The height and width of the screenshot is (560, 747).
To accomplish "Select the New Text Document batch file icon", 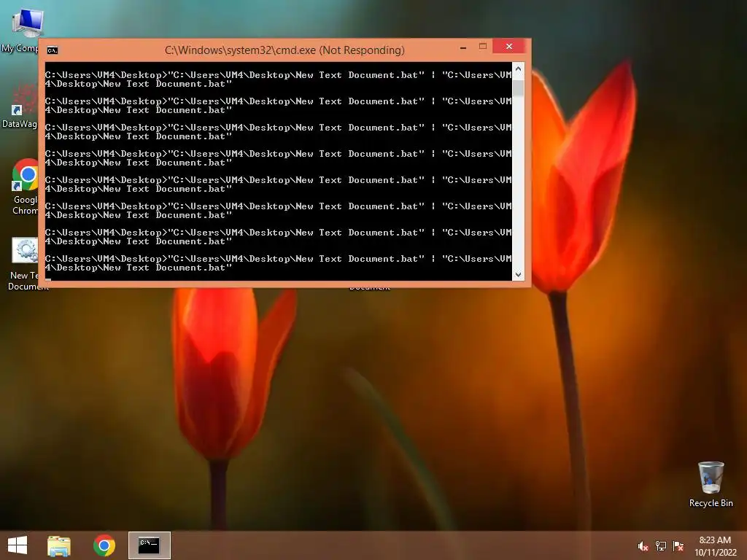I will (24, 264).
